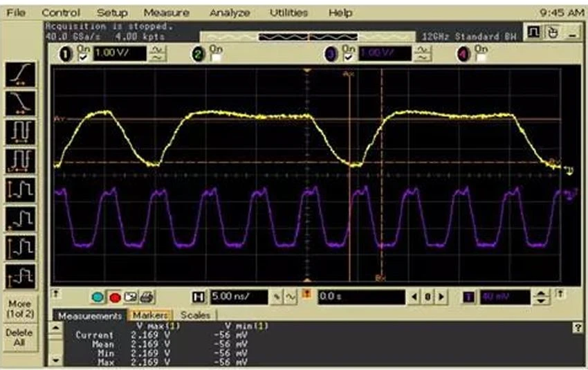
Task: Click the pulse-train icon directly below Fall Time
Action: click(21, 132)
